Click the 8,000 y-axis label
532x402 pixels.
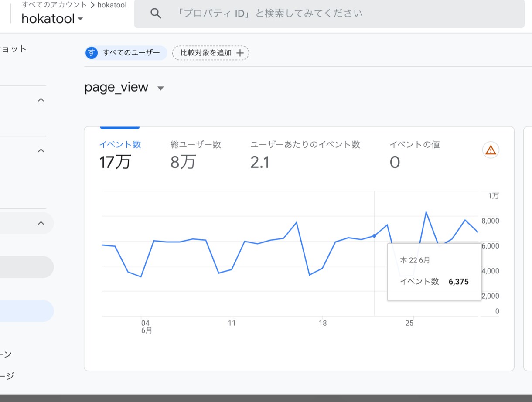tap(491, 221)
